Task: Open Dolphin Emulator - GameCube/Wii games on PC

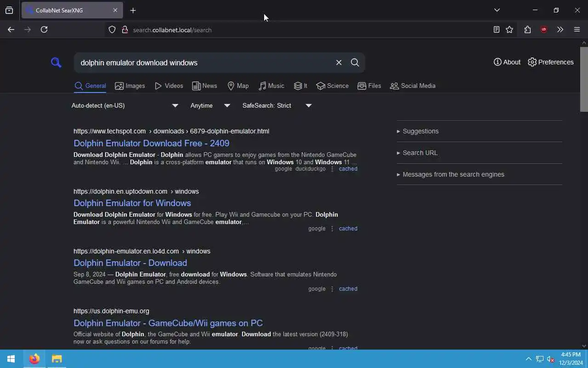Action: click(x=168, y=323)
